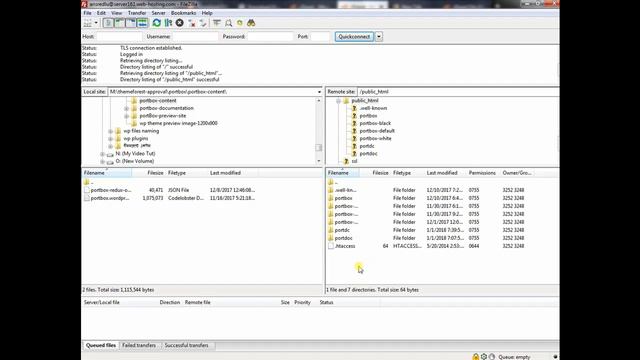Click the Password input field

pos(270,37)
